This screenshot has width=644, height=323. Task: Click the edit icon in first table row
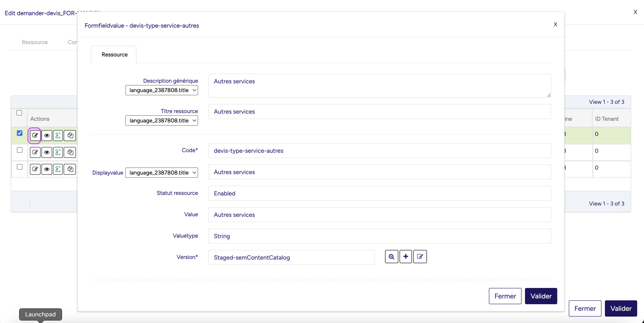pos(35,135)
